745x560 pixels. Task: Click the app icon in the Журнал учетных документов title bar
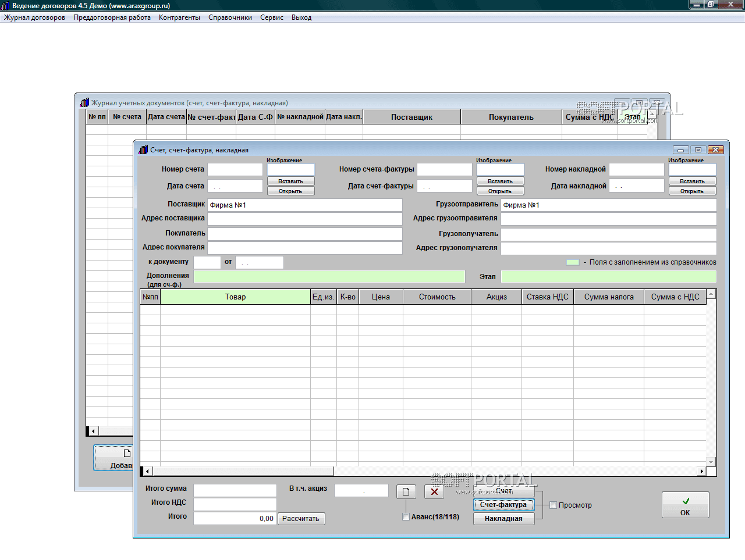pyautogui.click(x=84, y=102)
